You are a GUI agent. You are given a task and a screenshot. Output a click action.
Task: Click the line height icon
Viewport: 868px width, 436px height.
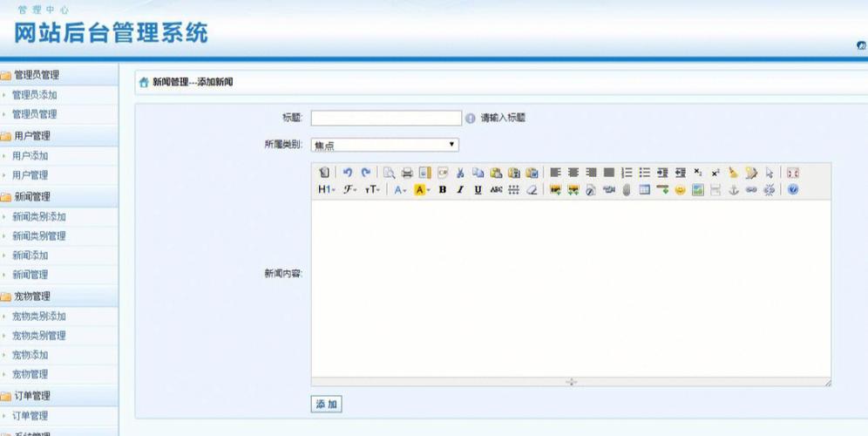click(513, 189)
